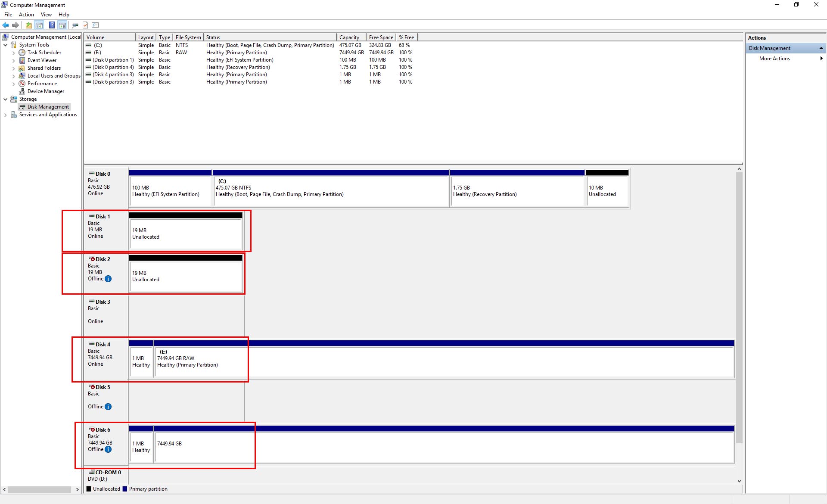Open the Action menu
Screen dimensions: 827x504
coord(26,15)
